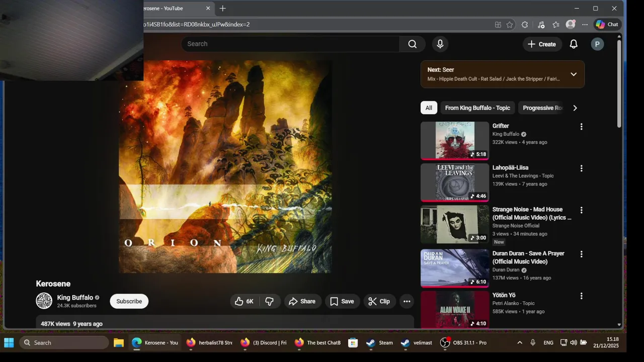Image resolution: width=644 pixels, height=362 pixels.
Task: Show more filter chips with right arrow
Action: [x=575, y=108]
